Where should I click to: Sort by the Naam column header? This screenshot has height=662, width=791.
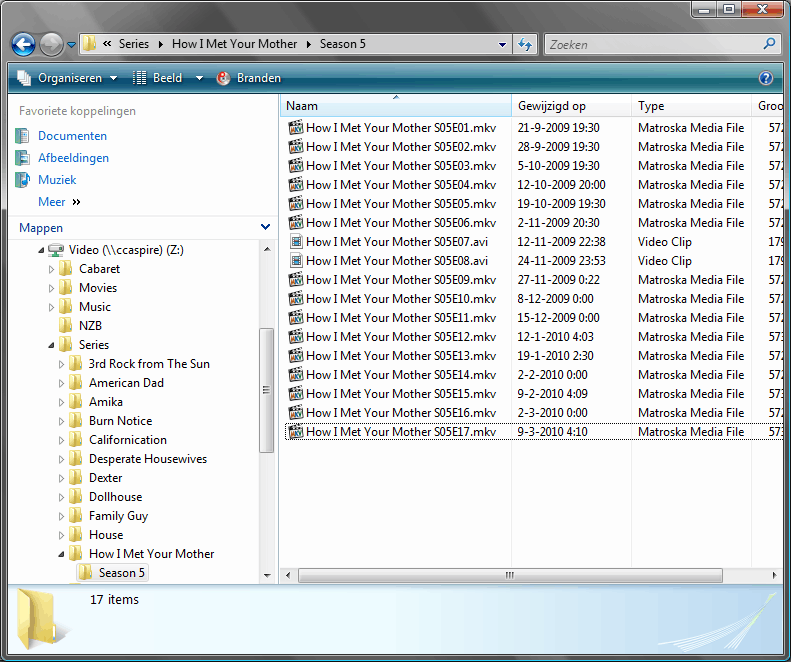396,106
